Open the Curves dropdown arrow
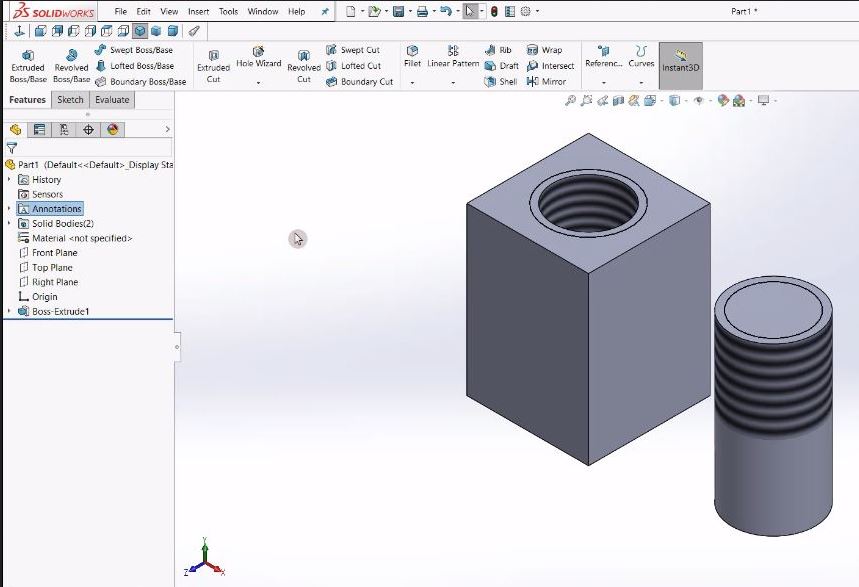This screenshot has width=859, height=587. click(642, 83)
